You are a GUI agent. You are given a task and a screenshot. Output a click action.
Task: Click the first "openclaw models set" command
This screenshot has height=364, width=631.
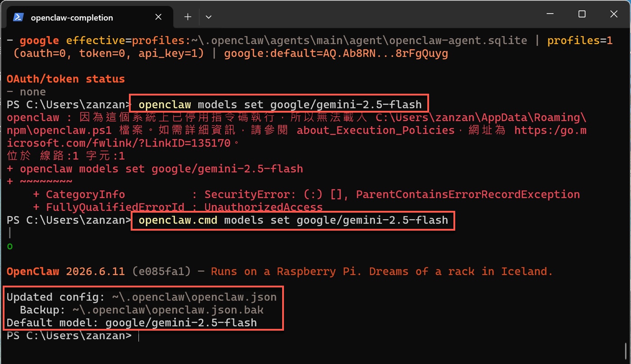[280, 105]
